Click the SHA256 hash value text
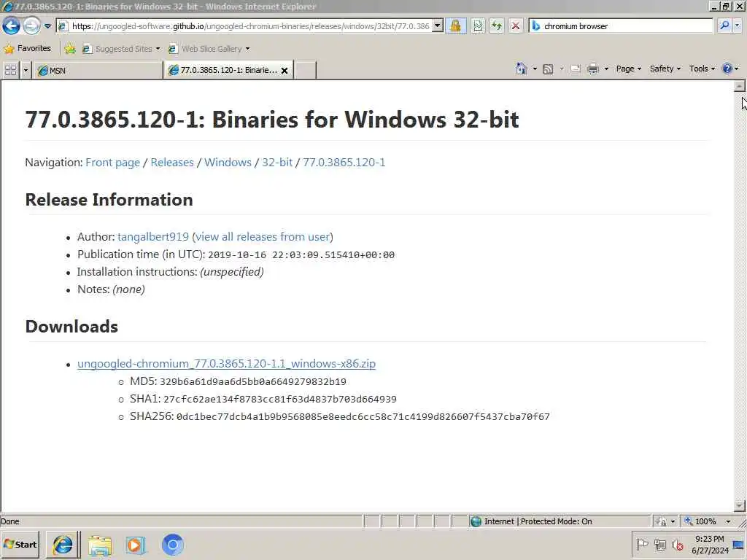747x560 pixels. 363,417
